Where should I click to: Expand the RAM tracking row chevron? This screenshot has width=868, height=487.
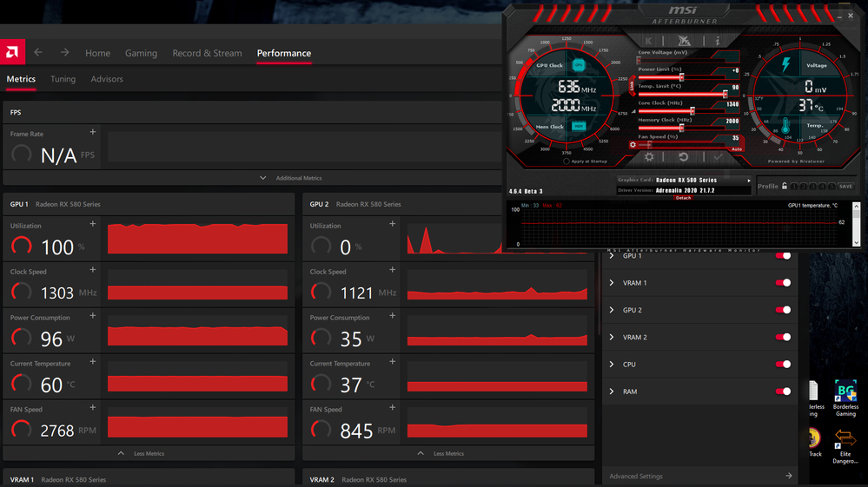pos(612,391)
